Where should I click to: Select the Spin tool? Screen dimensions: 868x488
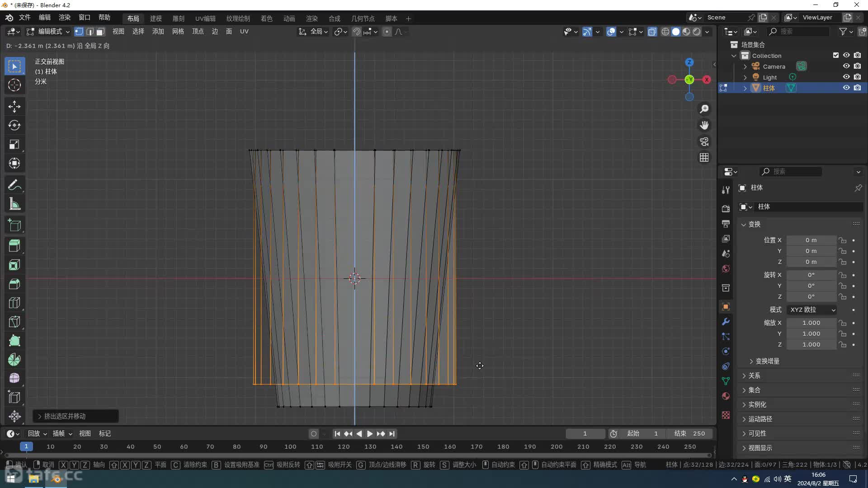tap(14, 360)
